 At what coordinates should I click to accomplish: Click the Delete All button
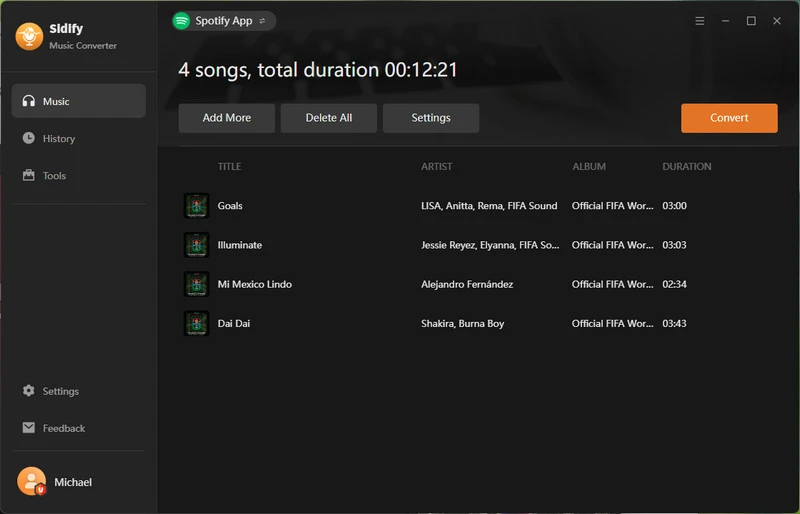pos(329,118)
